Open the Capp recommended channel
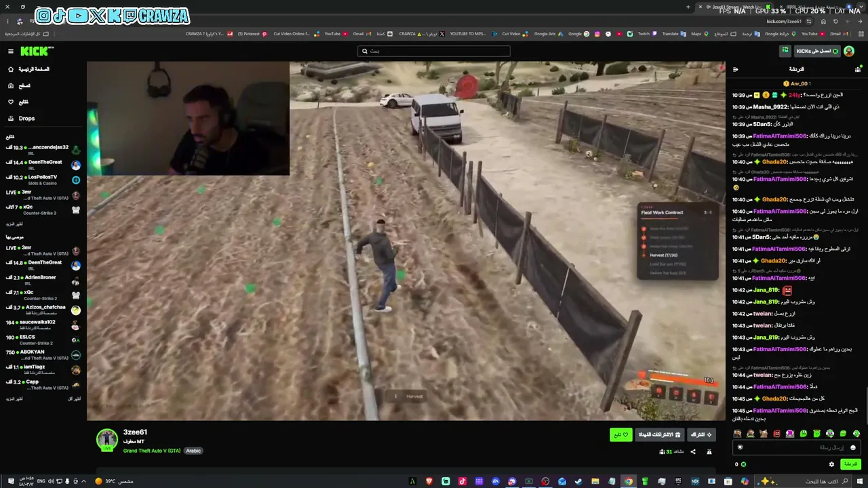Viewport: 868px width, 488px height. (43, 384)
